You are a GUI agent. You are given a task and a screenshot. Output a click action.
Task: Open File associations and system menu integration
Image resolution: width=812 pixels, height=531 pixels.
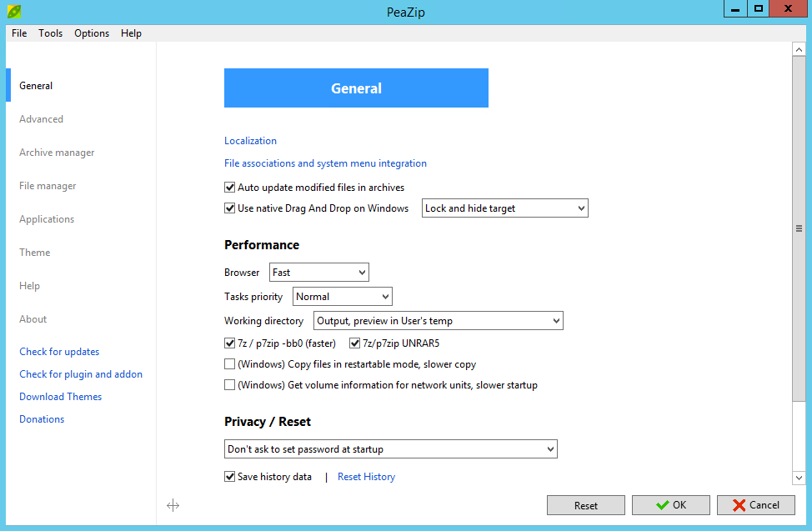(x=325, y=163)
